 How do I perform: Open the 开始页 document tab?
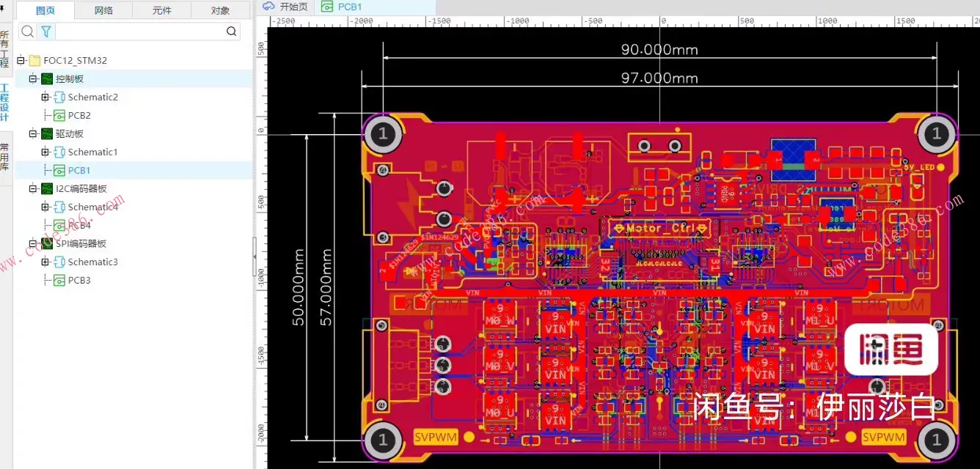tap(286, 7)
